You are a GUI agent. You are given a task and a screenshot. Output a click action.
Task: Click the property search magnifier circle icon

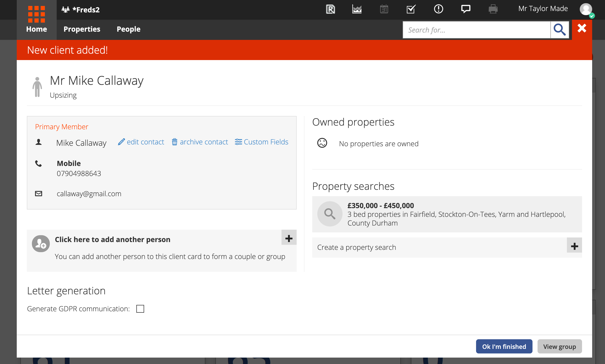tap(330, 214)
